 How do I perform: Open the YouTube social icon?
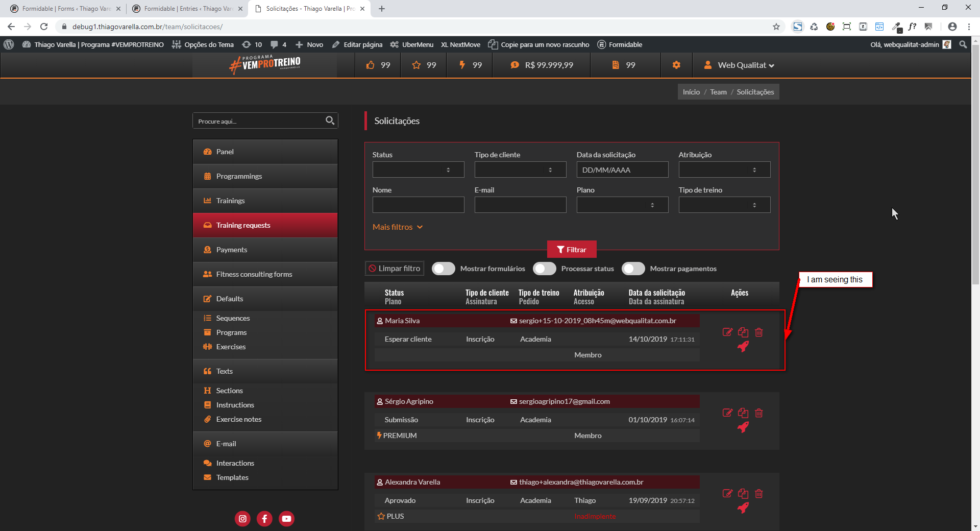[286, 519]
